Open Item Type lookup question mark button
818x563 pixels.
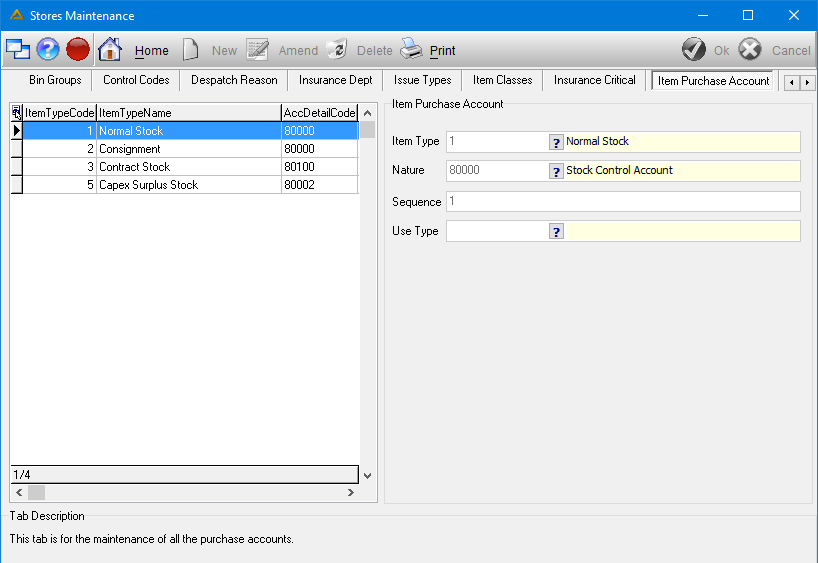click(556, 142)
